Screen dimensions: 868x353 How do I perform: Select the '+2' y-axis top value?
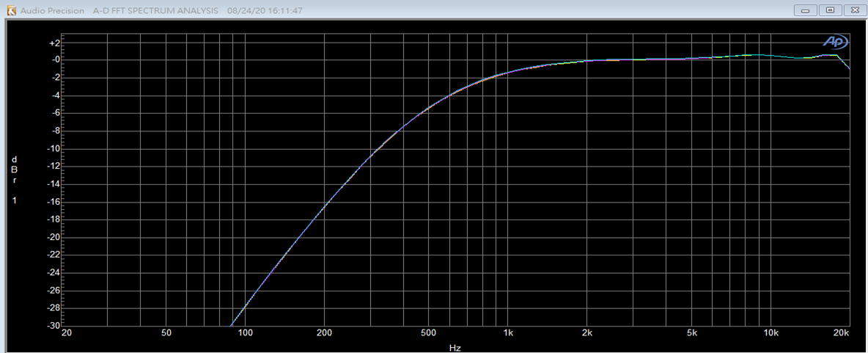tap(54, 43)
